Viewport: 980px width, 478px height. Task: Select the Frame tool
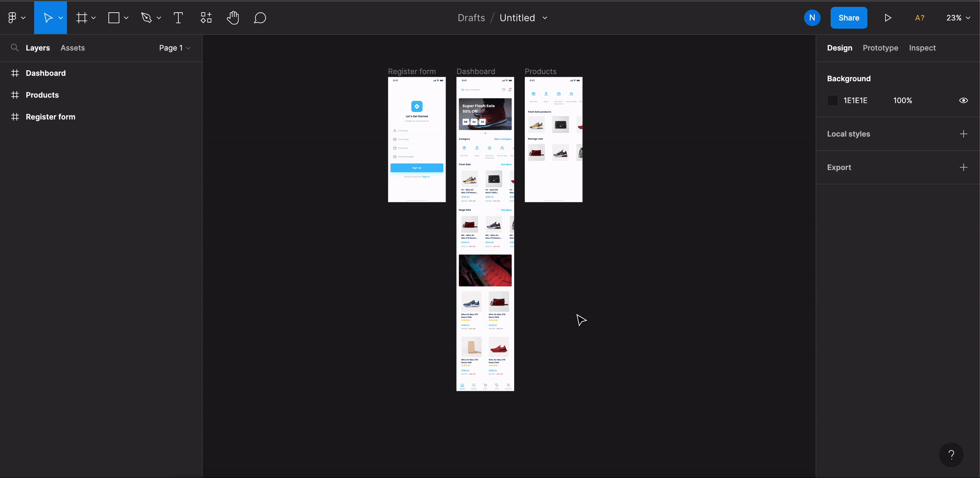click(82, 18)
